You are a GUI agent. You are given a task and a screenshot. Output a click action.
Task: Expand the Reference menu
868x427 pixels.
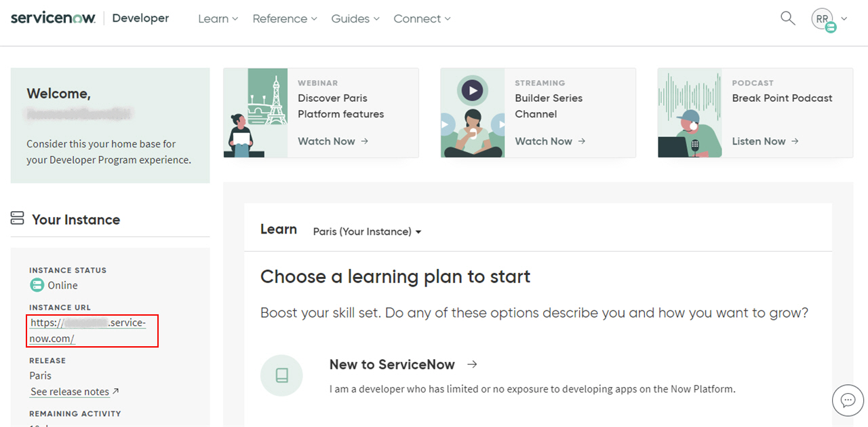[x=285, y=19]
